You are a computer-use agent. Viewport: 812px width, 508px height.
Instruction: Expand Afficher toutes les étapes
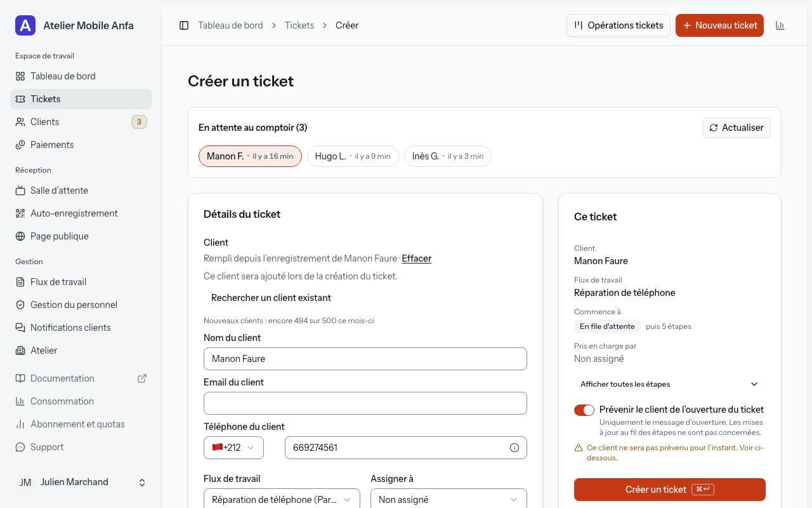click(670, 384)
